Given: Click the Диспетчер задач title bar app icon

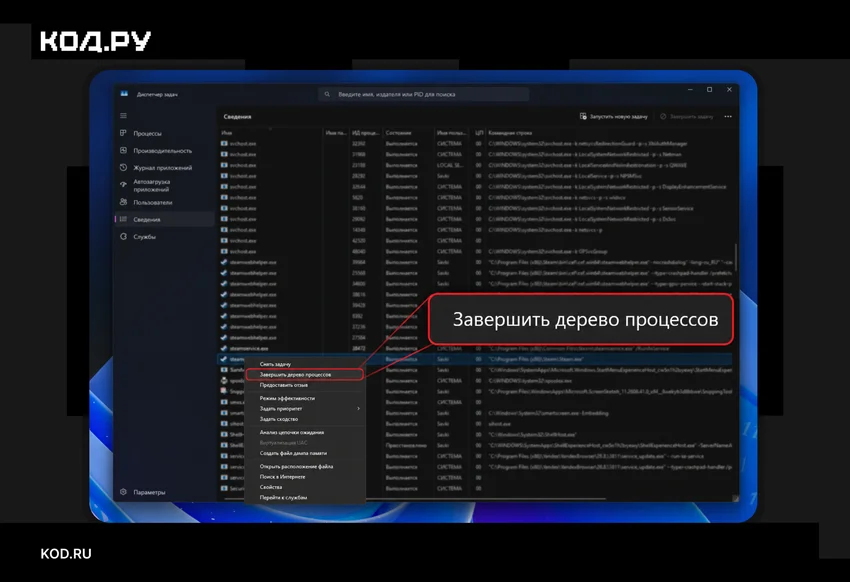Looking at the screenshot, I should pos(124,94).
